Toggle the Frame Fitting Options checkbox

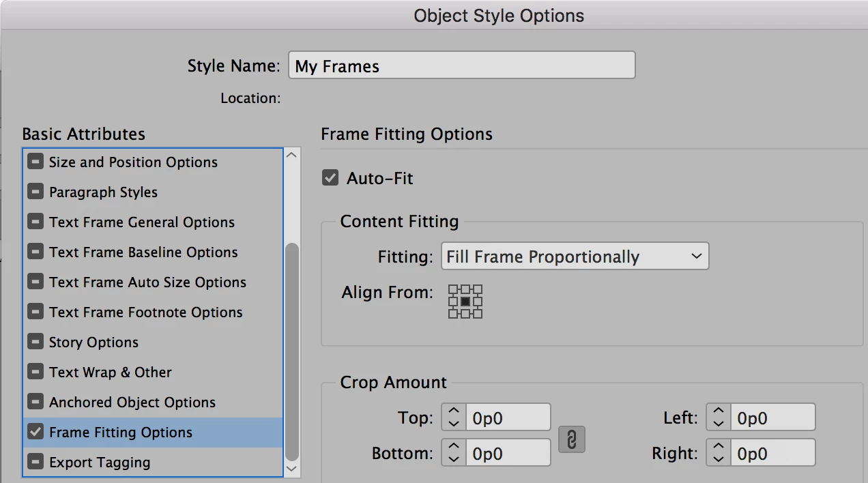35,433
